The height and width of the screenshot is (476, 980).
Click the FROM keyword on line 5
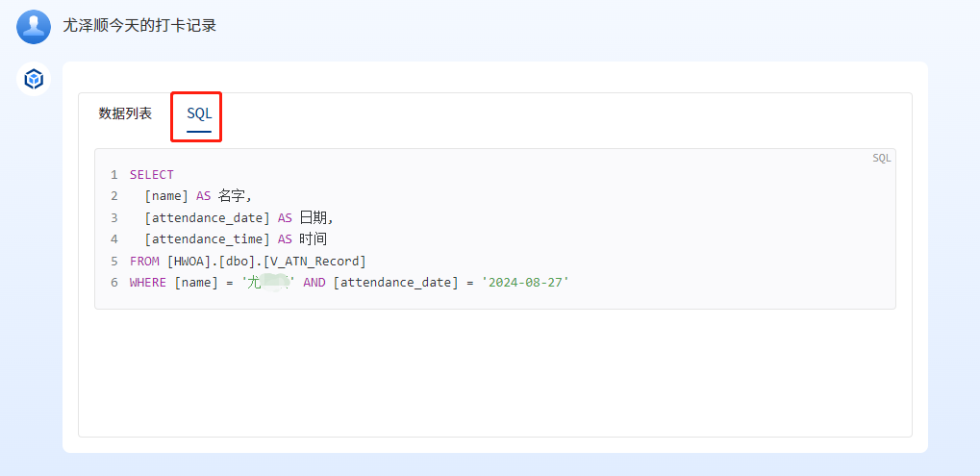(144, 261)
